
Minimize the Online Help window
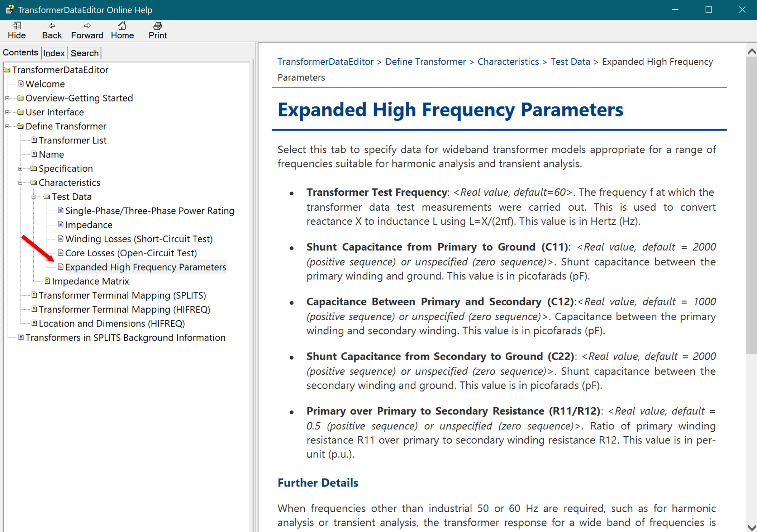(x=675, y=10)
